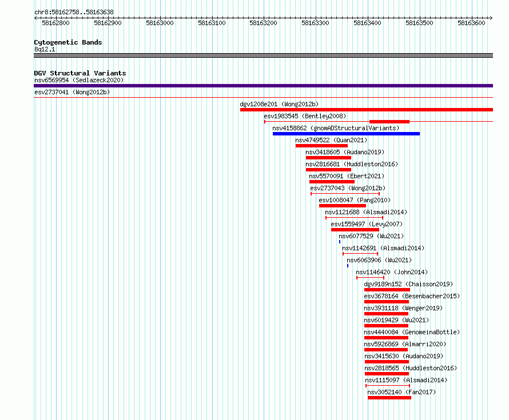Click ruler position 58163000
The image size is (509, 420).
(160, 23)
